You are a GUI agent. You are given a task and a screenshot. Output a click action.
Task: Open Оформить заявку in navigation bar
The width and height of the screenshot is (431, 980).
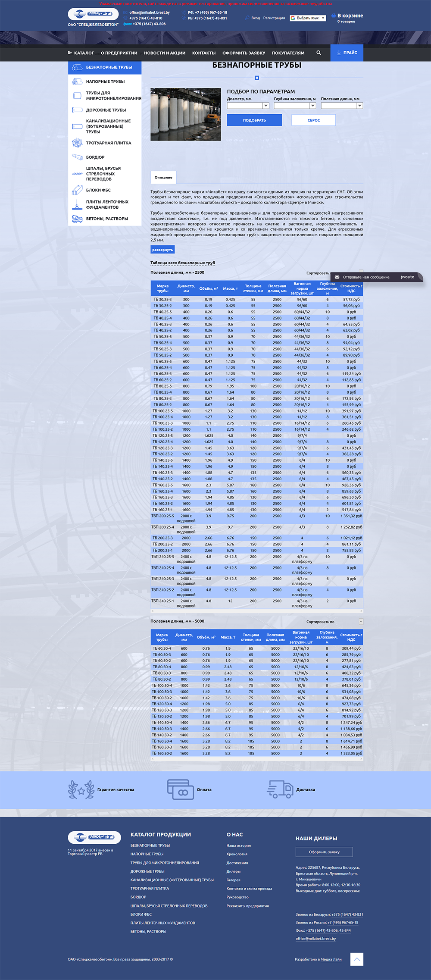(x=244, y=53)
